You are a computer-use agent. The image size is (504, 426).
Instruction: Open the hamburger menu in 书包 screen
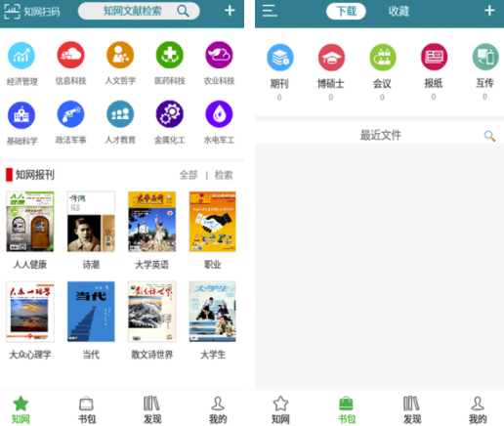[270, 11]
